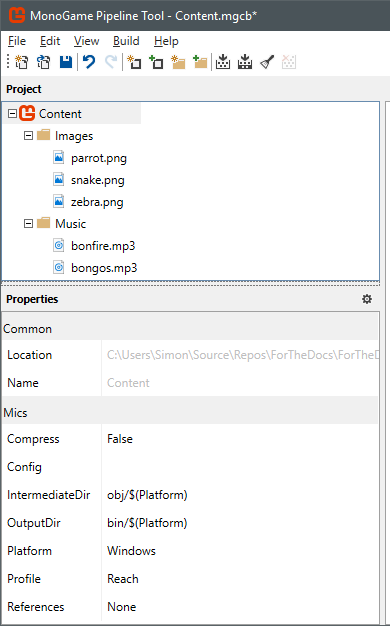
Task: Click the IntermediateDir property label
Action: [49, 495]
